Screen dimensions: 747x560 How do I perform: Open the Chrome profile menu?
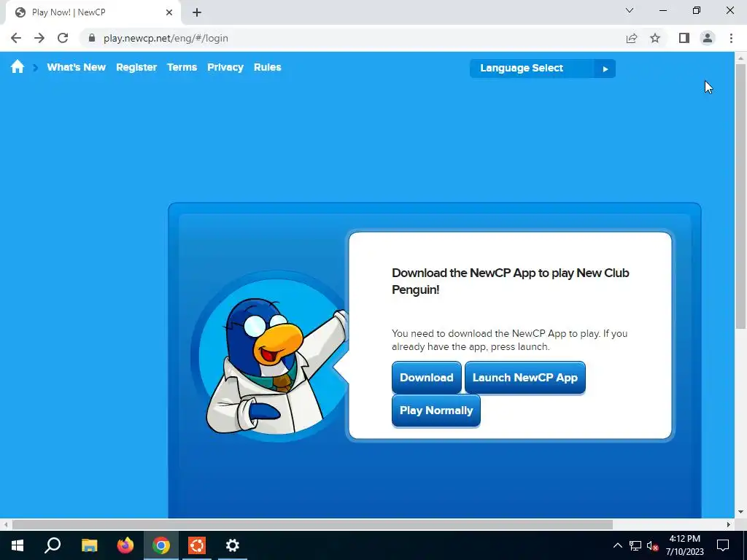pyautogui.click(x=708, y=38)
